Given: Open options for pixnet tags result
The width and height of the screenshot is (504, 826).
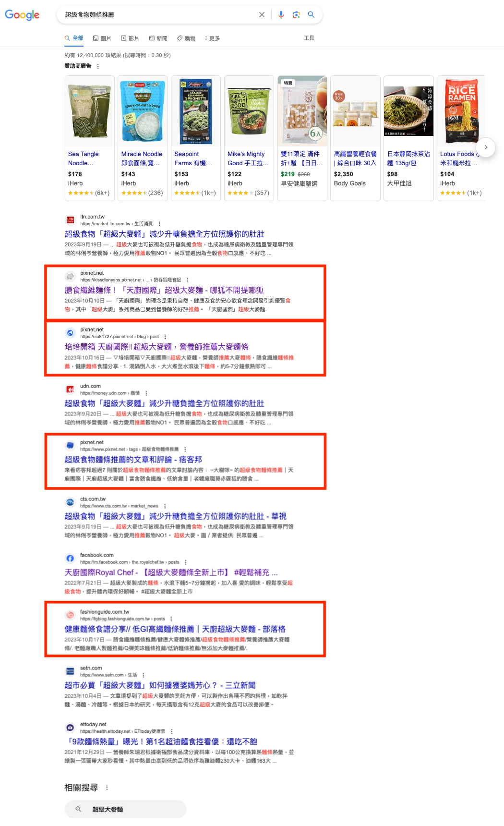Looking at the screenshot, I should (185, 449).
